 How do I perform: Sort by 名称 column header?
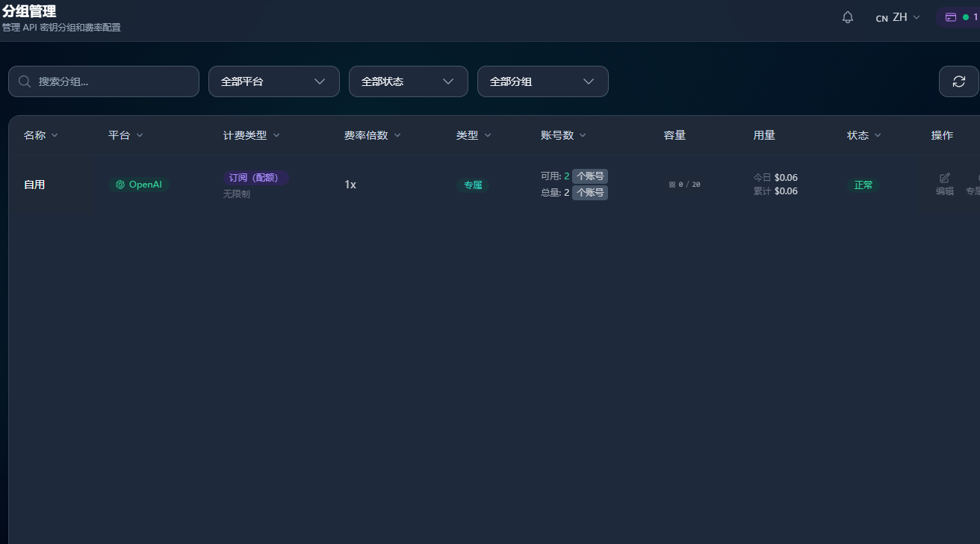coord(41,135)
